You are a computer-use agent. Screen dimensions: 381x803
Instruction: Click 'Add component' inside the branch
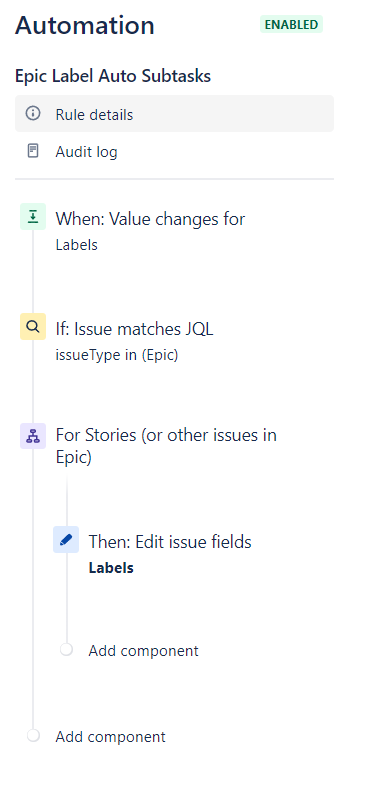[143, 651]
